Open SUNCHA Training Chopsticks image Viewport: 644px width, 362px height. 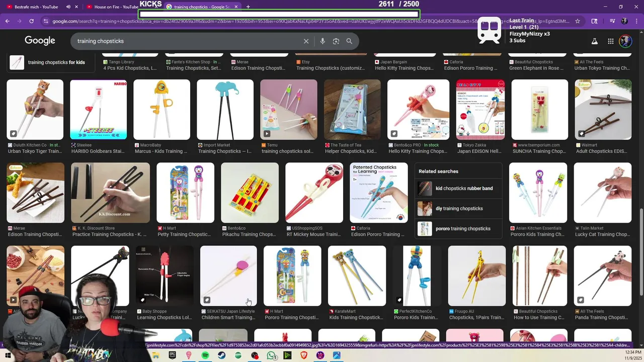(x=540, y=110)
